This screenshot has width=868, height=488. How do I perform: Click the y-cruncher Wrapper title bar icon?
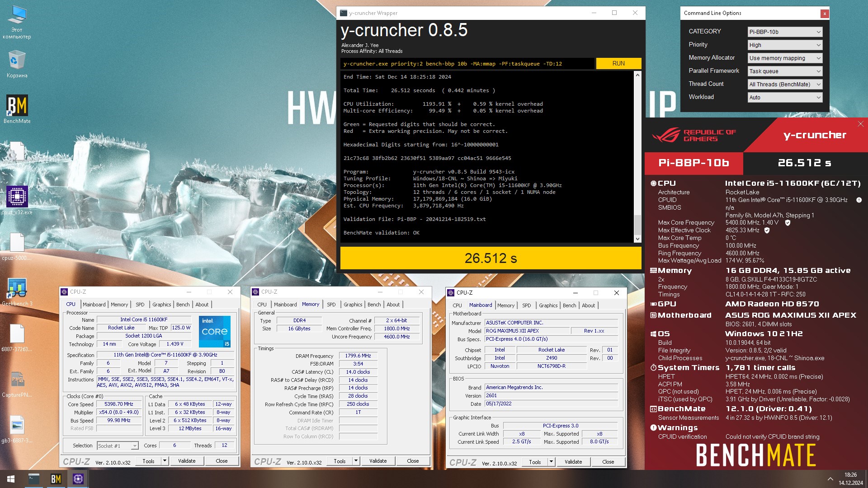point(344,13)
